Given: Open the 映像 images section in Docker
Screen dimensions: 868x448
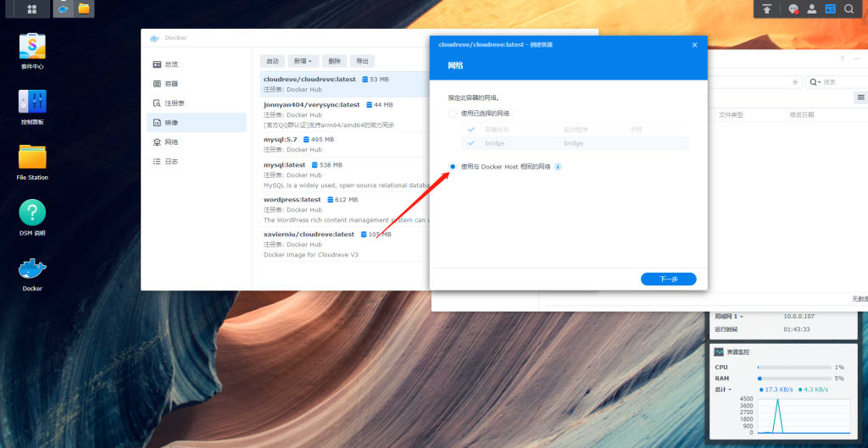Looking at the screenshot, I should click(x=197, y=122).
